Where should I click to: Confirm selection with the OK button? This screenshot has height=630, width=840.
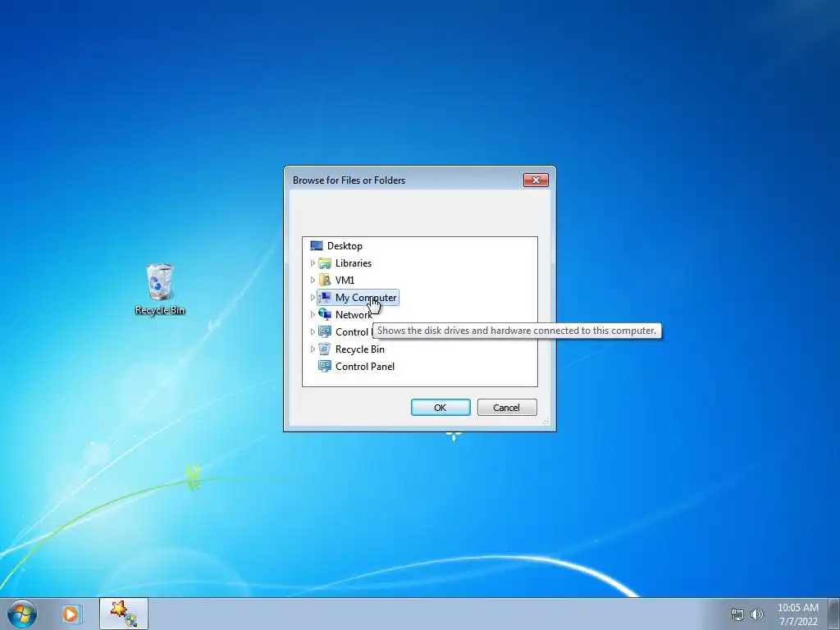point(441,407)
